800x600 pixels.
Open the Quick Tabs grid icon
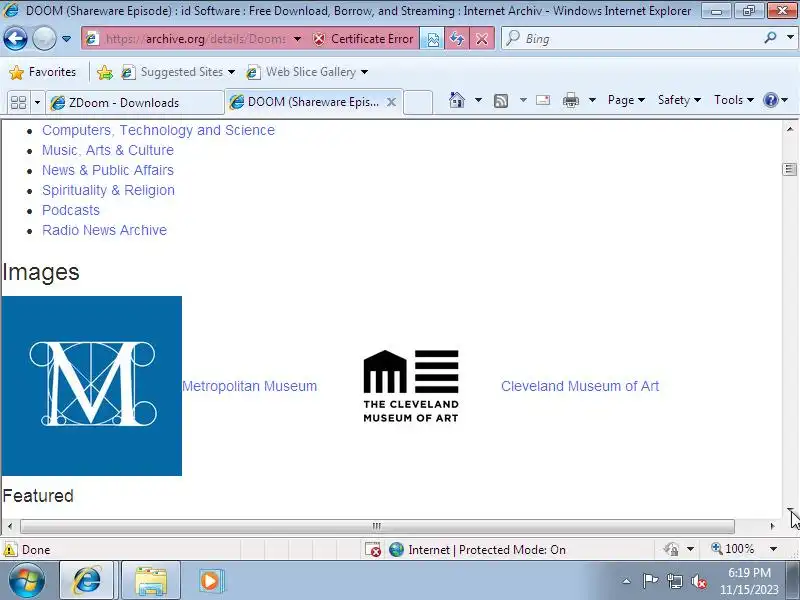(x=18, y=103)
